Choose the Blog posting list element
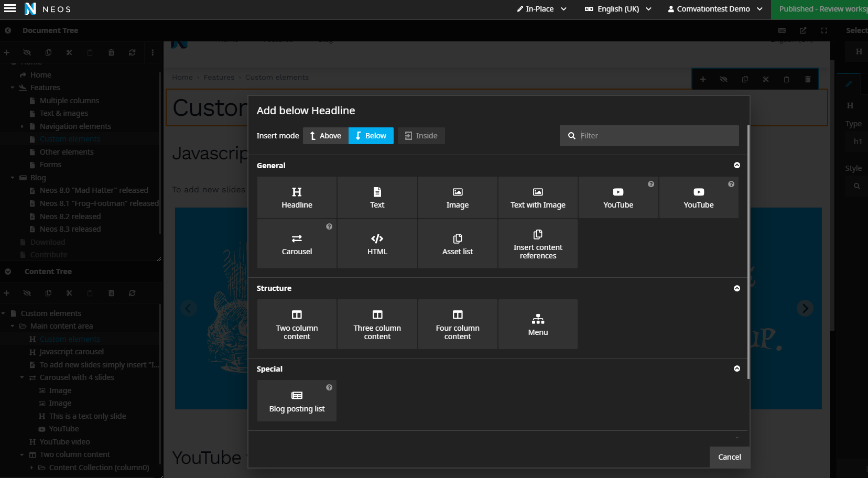Screen dimensions: 868x478 tap(297, 401)
